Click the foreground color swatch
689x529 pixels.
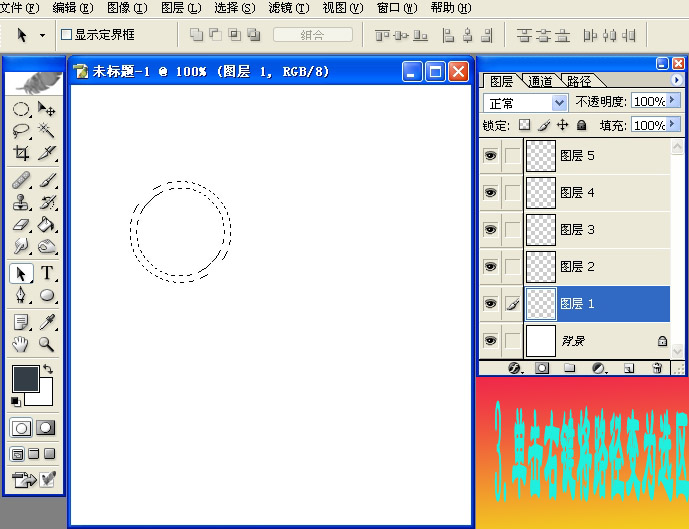click(24, 378)
